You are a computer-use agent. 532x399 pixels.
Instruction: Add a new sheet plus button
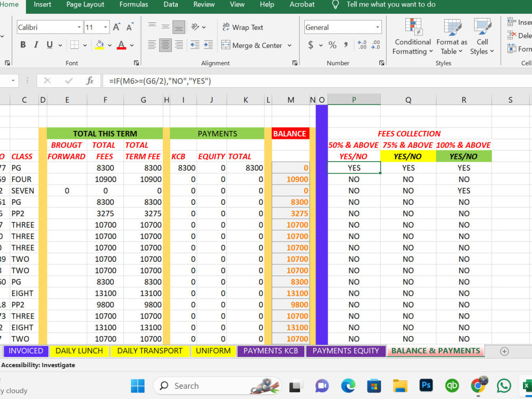[x=504, y=351]
